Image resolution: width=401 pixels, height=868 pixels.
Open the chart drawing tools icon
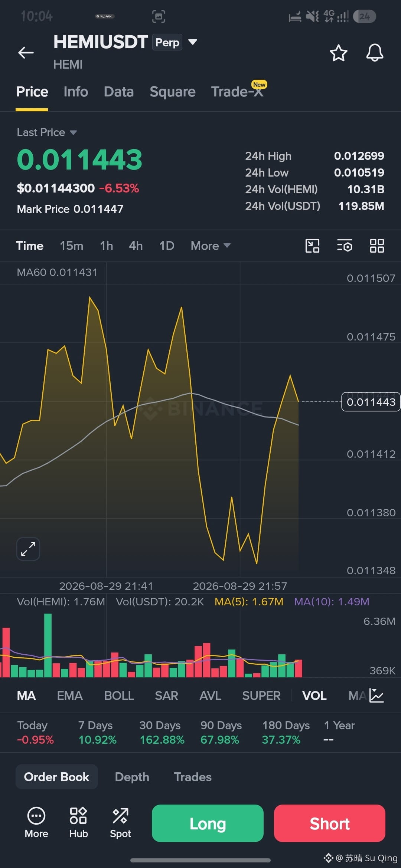312,246
